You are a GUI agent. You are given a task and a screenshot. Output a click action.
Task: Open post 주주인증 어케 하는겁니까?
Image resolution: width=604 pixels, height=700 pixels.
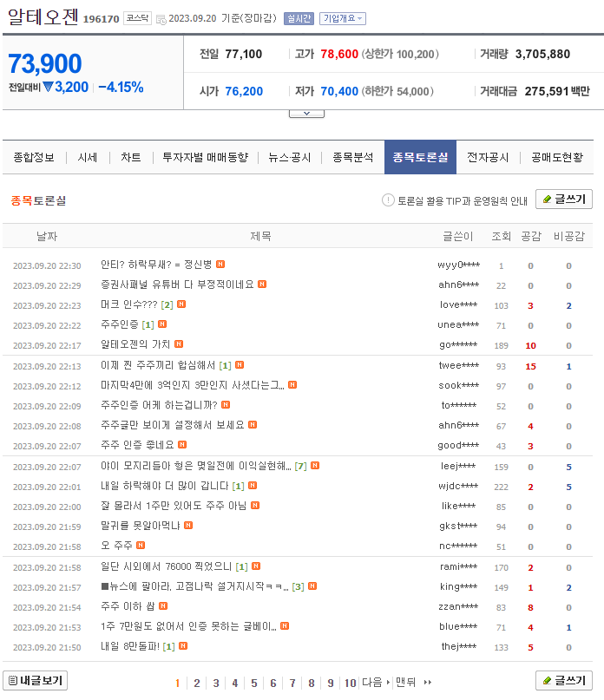coord(159,405)
